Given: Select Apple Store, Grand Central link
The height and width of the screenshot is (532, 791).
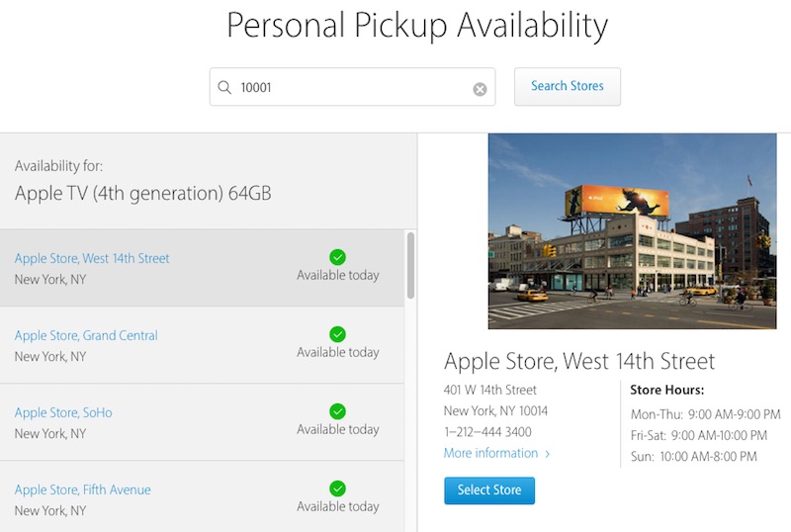Looking at the screenshot, I should (86, 335).
